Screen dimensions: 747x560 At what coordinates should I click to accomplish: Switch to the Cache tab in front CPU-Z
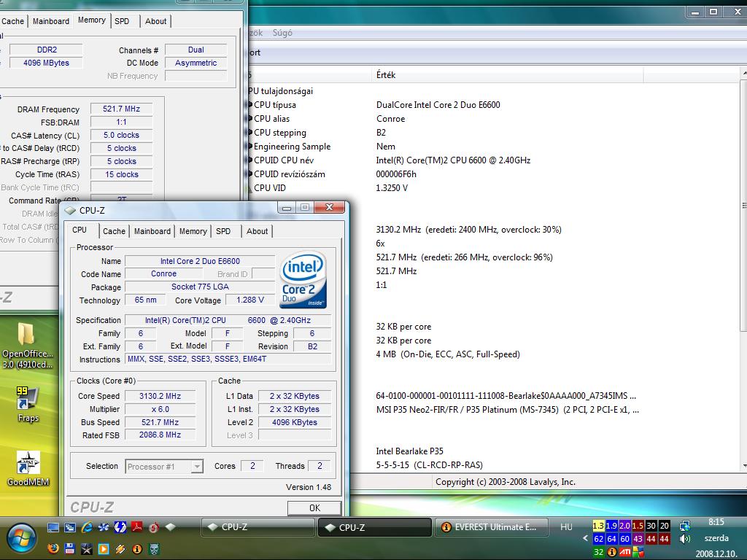coord(115,231)
